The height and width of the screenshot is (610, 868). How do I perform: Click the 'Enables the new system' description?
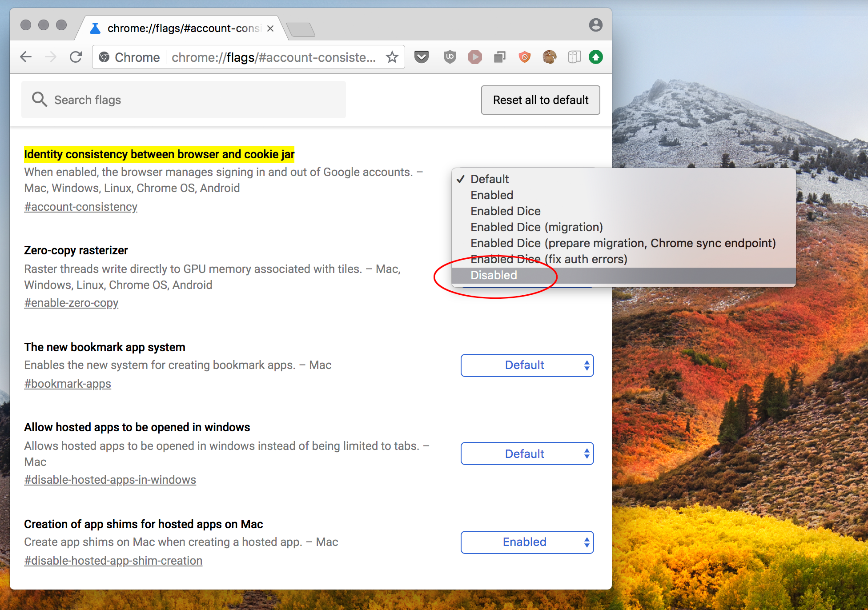[x=178, y=365]
